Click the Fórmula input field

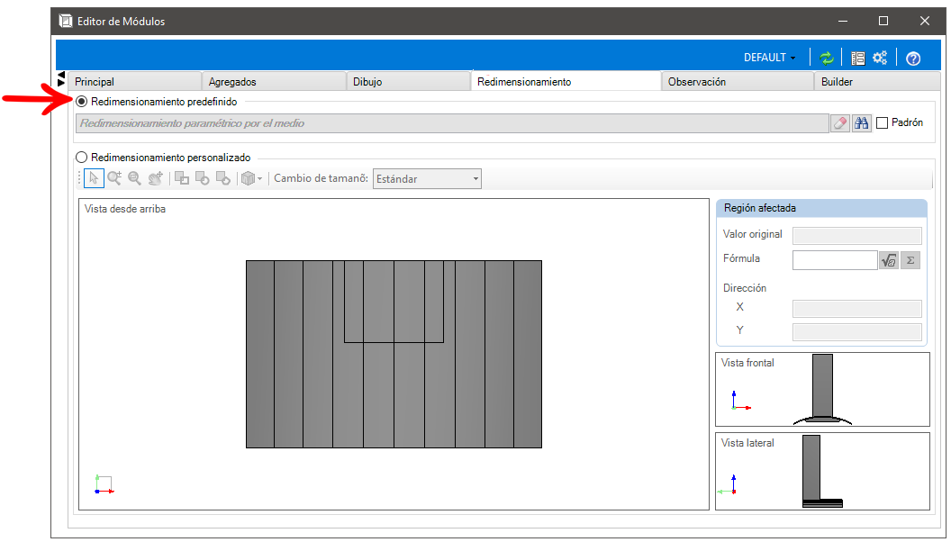(835, 260)
